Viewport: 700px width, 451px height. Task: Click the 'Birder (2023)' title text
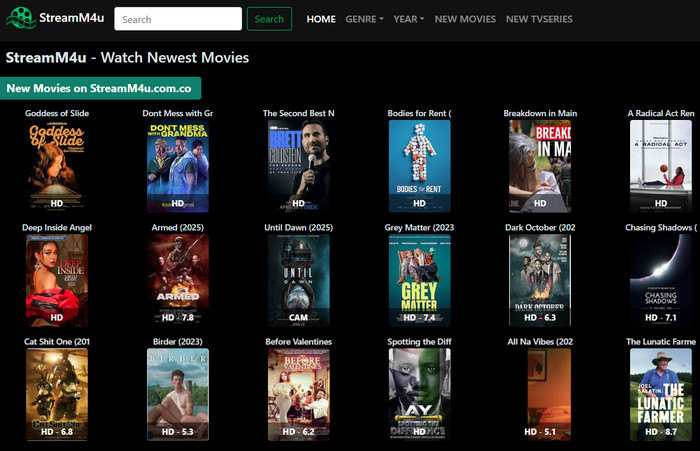[x=178, y=342]
